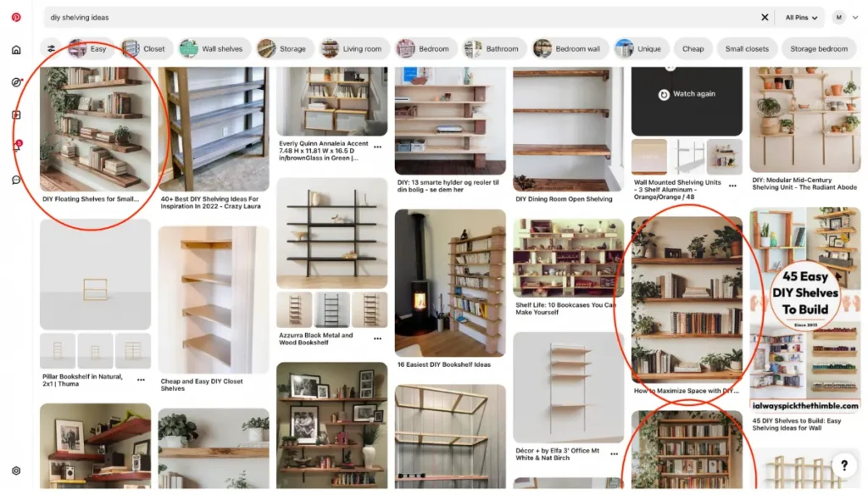Open the Explore compass icon

pyautogui.click(x=16, y=82)
